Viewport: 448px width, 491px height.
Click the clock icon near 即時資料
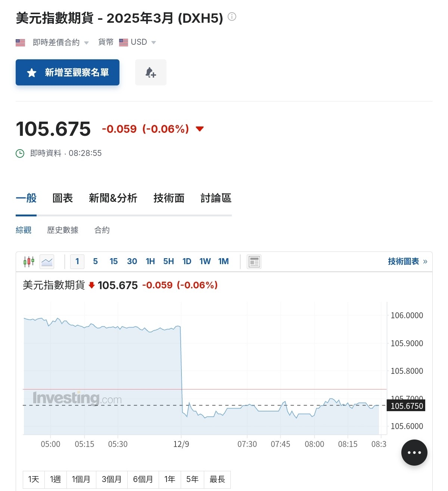click(x=20, y=153)
